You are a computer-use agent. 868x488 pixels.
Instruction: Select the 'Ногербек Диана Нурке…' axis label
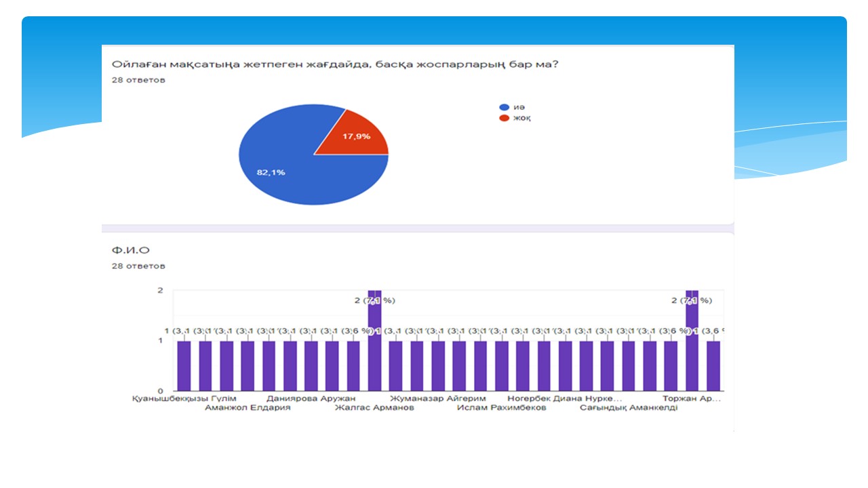pyautogui.click(x=564, y=399)
